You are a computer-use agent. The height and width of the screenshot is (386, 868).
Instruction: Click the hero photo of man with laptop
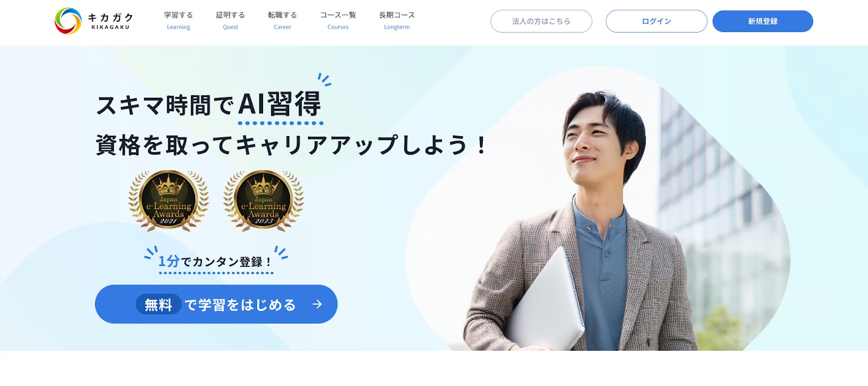pos(597,217)
